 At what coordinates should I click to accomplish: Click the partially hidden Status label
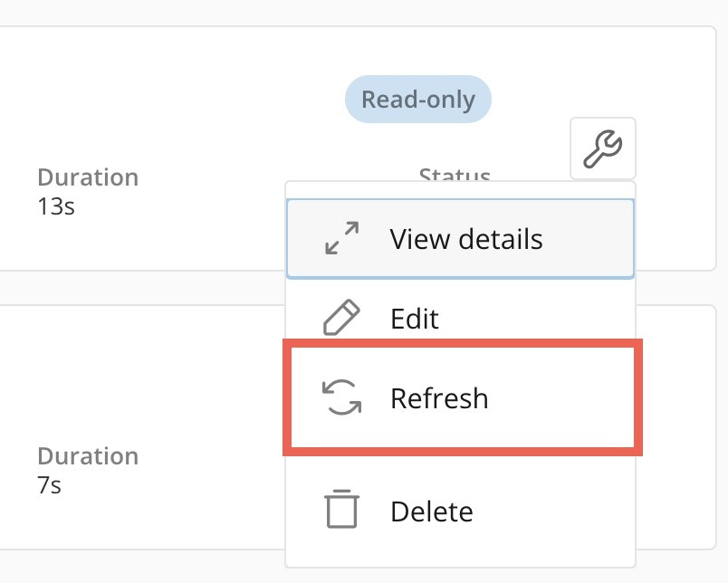[455, 174]
